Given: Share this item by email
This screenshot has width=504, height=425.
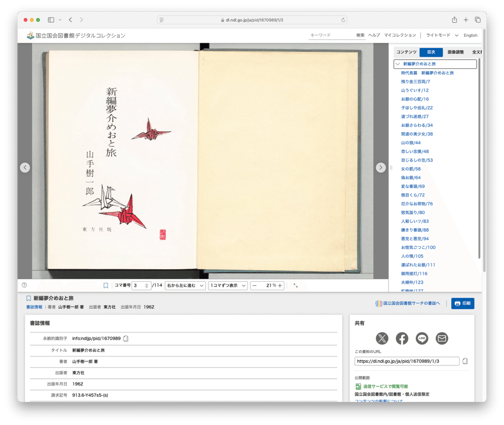Looking at the screenshot, I should (442, 338).
